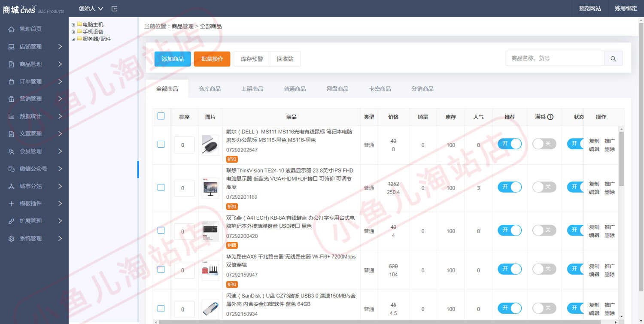Click the search magnifier button
This screenshot has width=644, height=324.
point(613,58)
